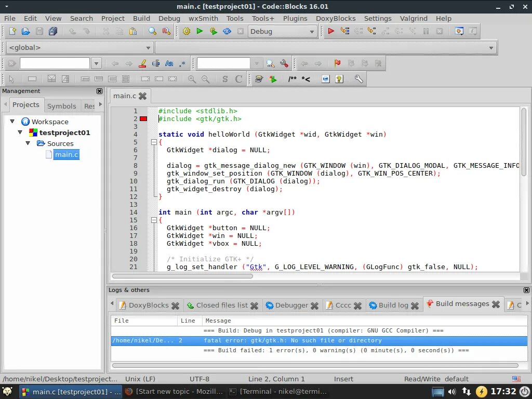Open the Build menu
Screen dimensions: 532x399
click(141, 18)
